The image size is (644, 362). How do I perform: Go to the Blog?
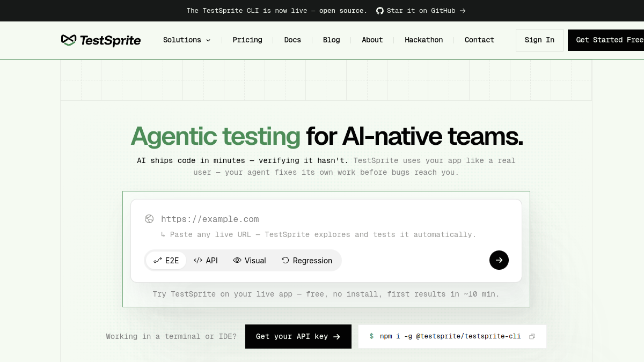(x=332, y=40)
